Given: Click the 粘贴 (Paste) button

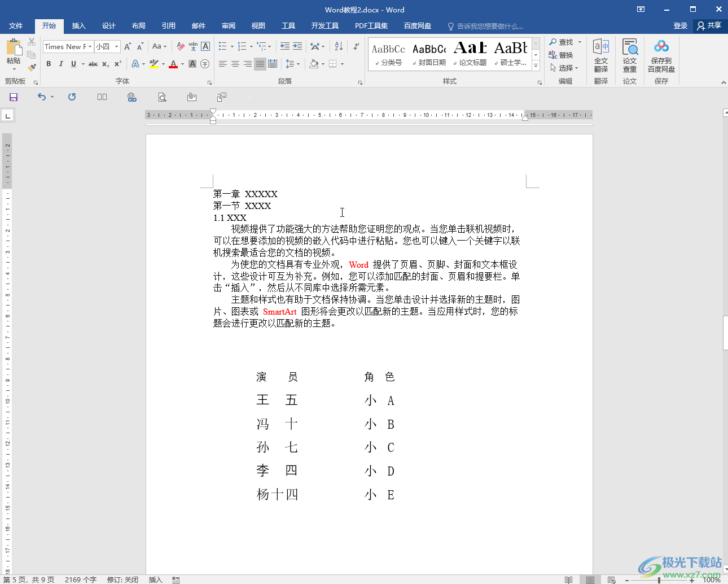Looking at the screenshot, I should tap(14, 55).
